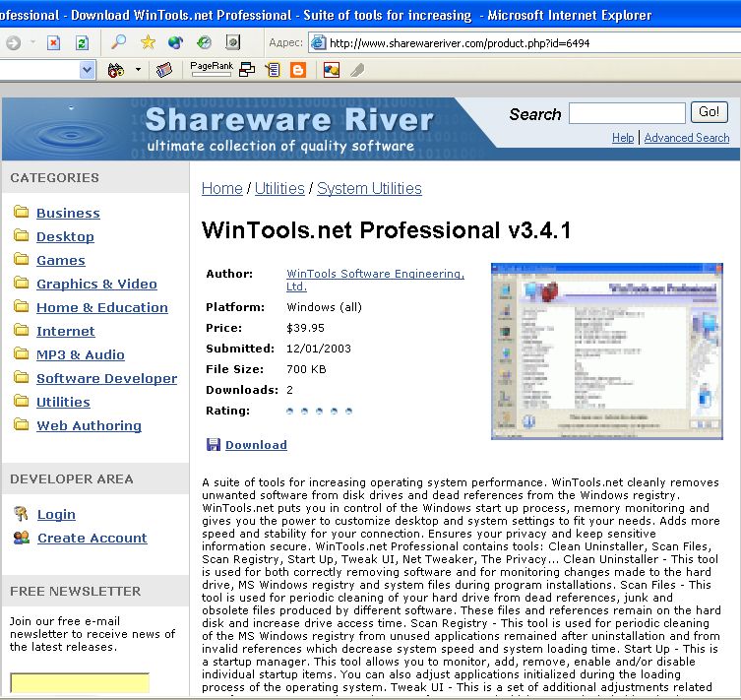This screenshot has height=700, width=741.
Task: Open the developer Login link
Action: coord(56,514)
